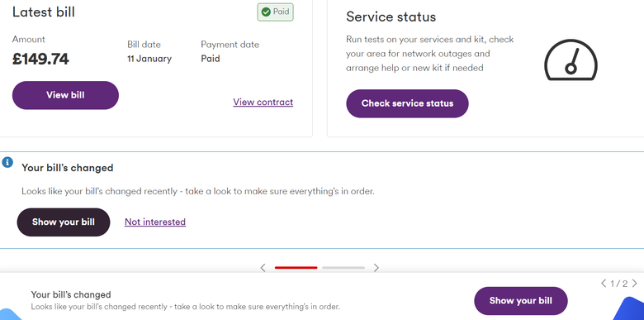
Task: Select the red active slide indicator
Action: (x=296, y=268)
